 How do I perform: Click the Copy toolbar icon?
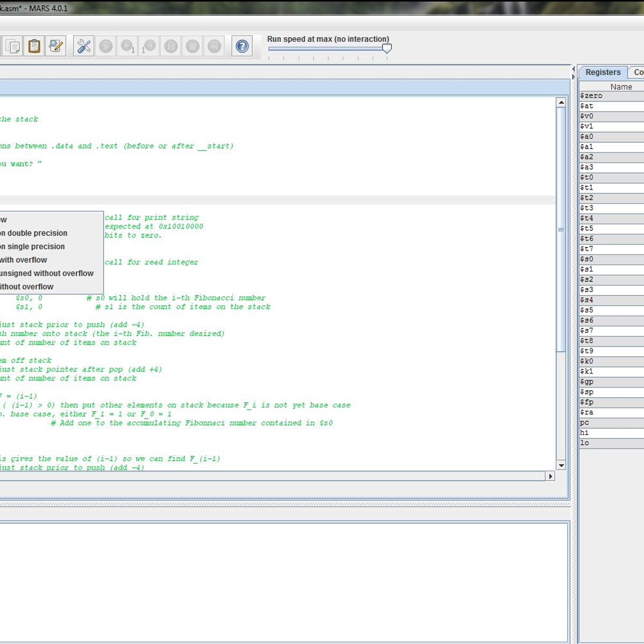pyautogui.click(x=12, y=47)
